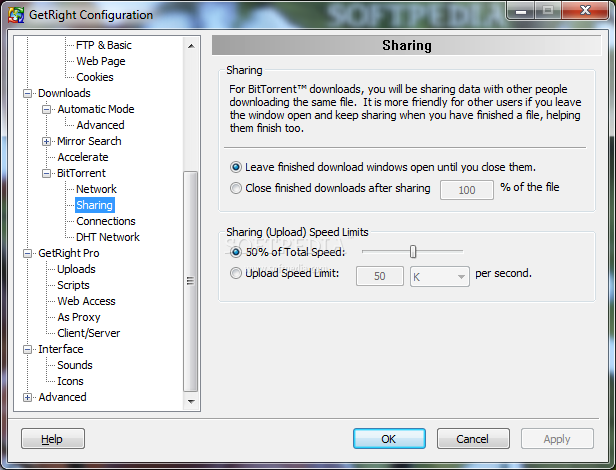616x470 pixels.
Task: Click the tree scrollbar up arrow
Action: [191, 46]
